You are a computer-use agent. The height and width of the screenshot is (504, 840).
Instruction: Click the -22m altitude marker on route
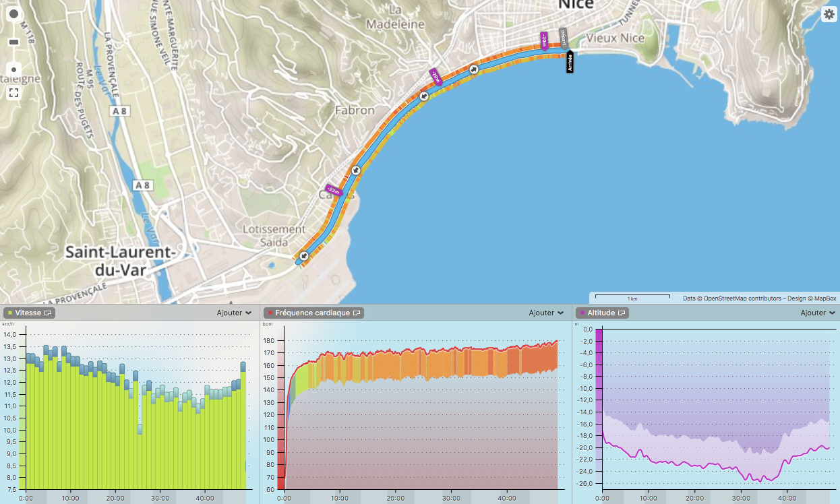pyautogui.click(x=334, y=191)
